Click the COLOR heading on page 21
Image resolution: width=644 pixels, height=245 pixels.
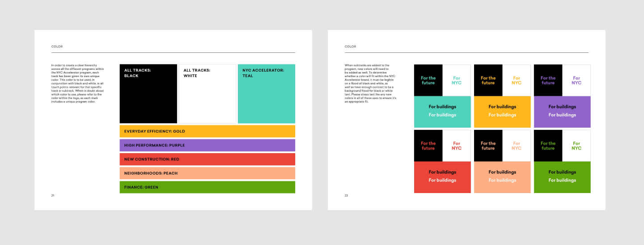point(57,47)
